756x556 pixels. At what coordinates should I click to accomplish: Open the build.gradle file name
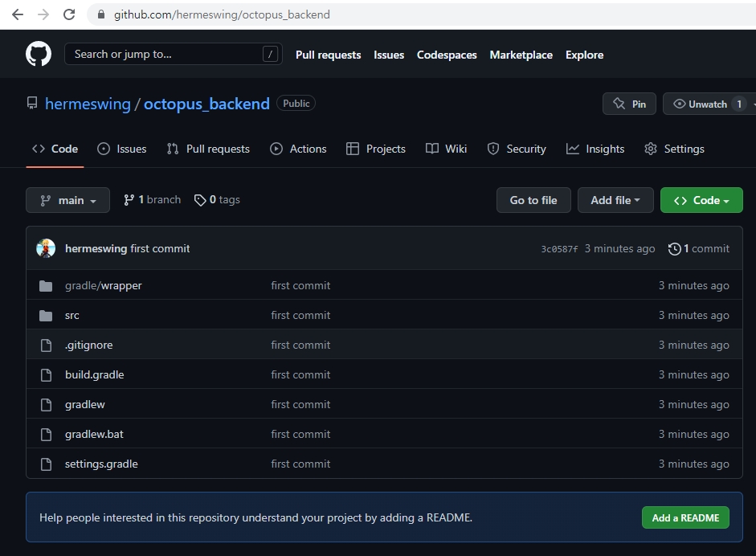pyautogui.click(x=95, y=374)
